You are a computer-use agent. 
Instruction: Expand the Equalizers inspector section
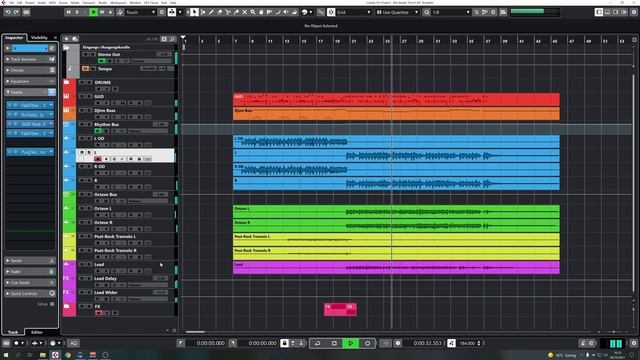click(x=30, y=81)
